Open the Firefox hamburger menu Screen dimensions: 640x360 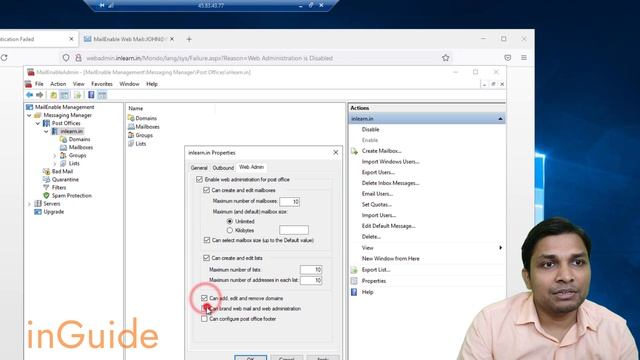point(524,58)
